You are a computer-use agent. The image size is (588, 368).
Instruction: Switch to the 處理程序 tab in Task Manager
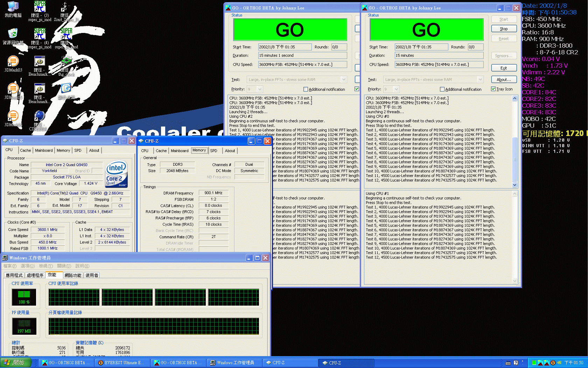(35, 275)
